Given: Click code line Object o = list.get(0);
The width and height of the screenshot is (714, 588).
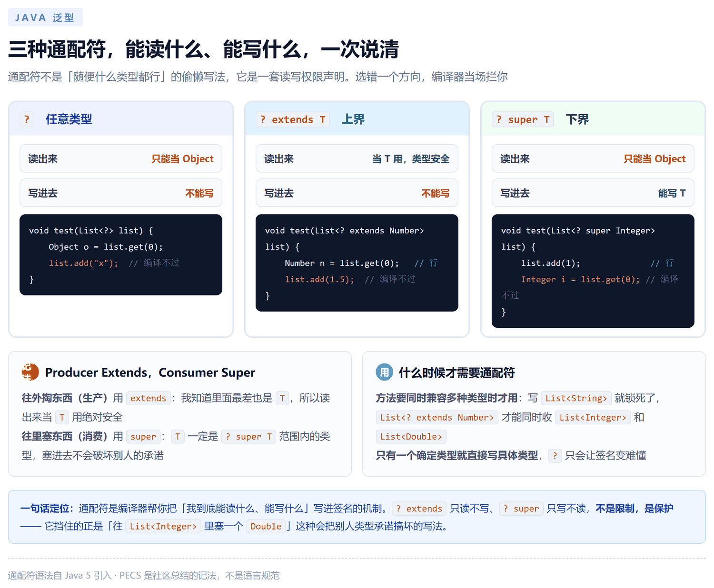Looking at the screenshot, I should (106, 247).
